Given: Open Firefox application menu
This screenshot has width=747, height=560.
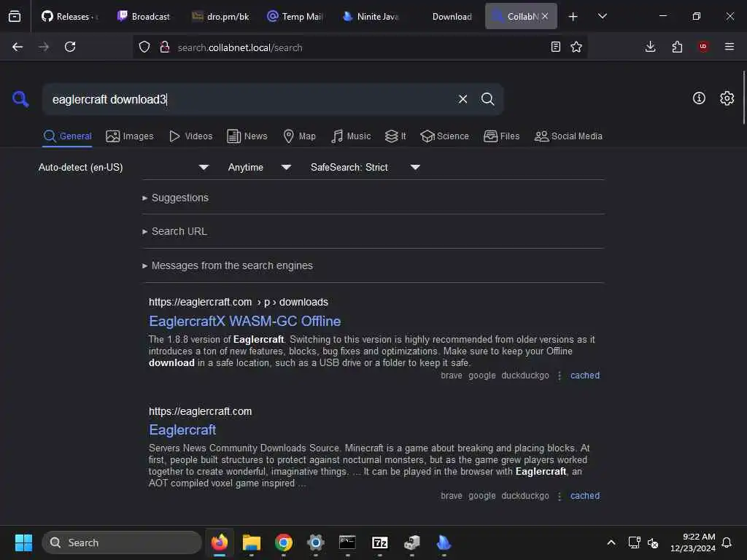Looking at the screenshot, I should coord(729,47).
